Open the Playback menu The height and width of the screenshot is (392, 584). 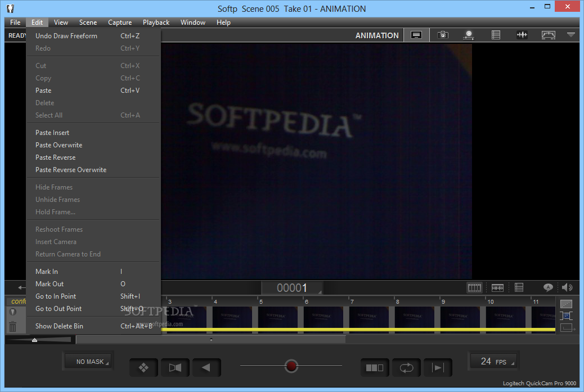[x=156, y=22]
